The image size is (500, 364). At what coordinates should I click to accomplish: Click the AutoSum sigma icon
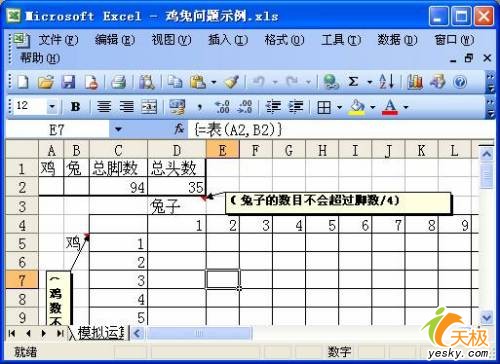[353, 81]
